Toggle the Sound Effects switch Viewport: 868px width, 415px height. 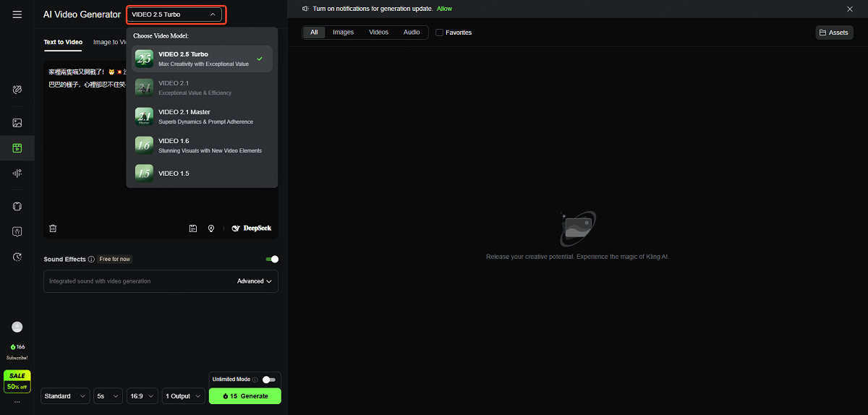pos(272,259)
